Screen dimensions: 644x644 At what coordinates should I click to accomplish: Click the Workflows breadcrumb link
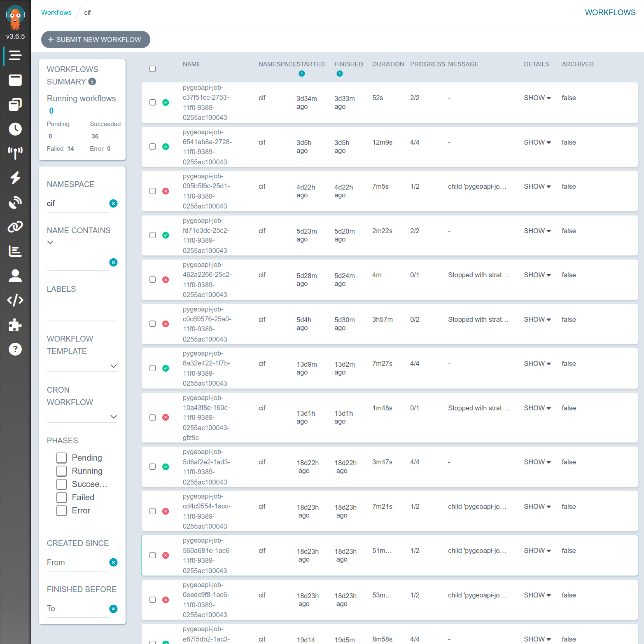(56, 12)
